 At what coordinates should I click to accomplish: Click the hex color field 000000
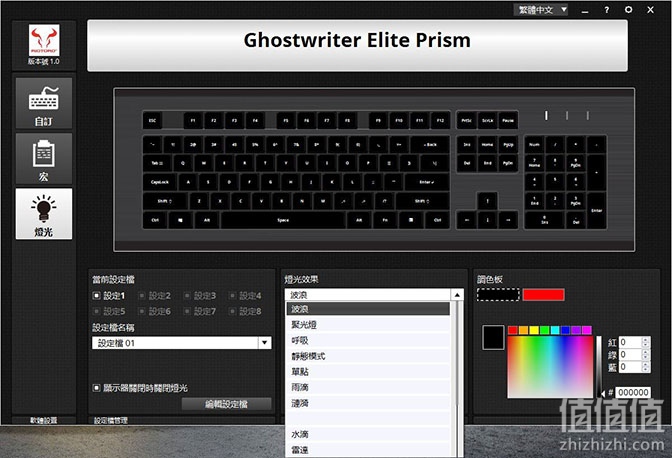tap(633, 392)
